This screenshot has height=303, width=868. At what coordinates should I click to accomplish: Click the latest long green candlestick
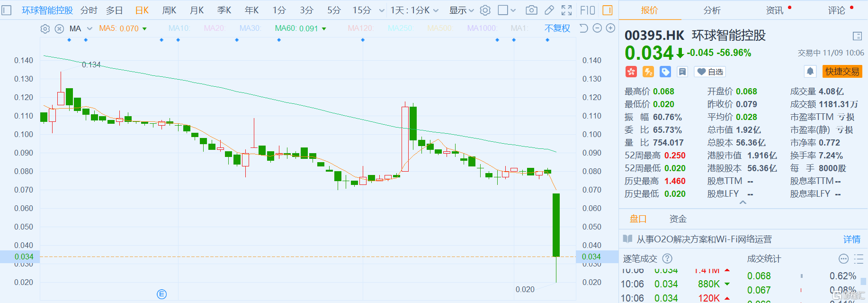click(x=556, y=225)
